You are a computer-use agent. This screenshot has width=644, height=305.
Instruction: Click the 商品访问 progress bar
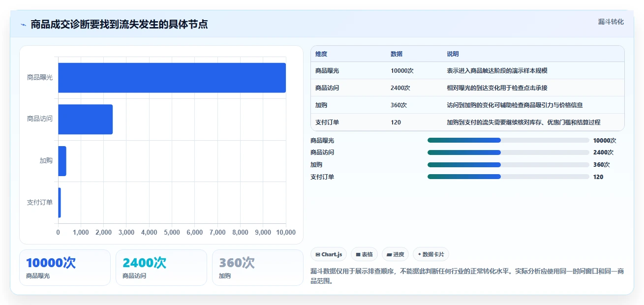[508, 152]
